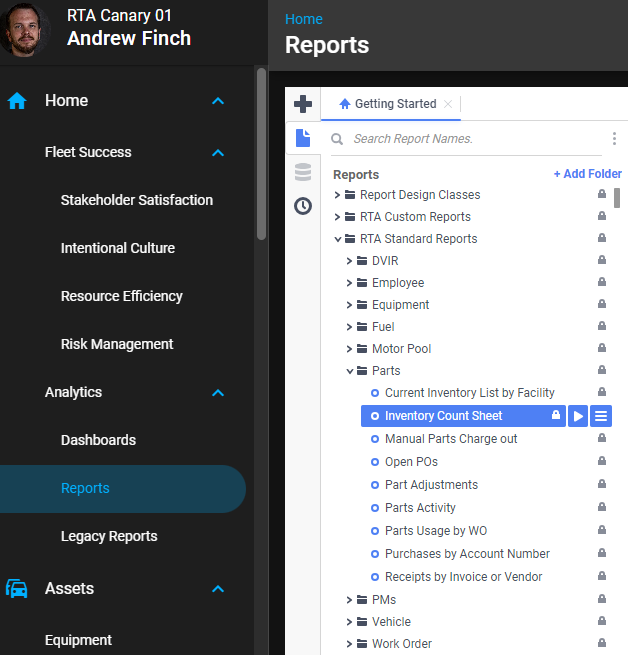Collapse the Fleet Success section
This screenshot has height=655, width=628.
click(218, 153)
